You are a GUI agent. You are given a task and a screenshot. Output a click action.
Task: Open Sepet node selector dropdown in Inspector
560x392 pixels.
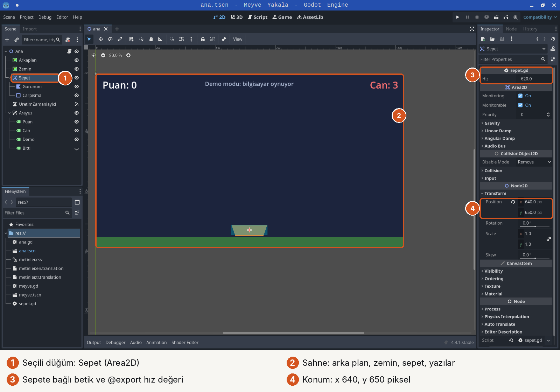513,49
